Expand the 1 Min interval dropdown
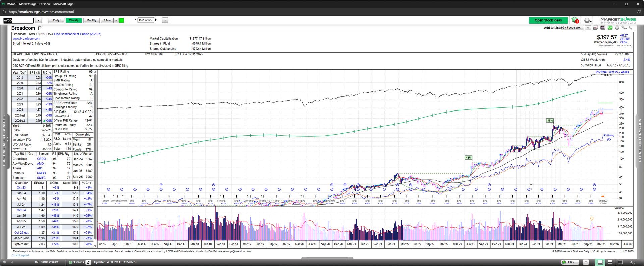Viewport: 644px width, 266px height. (116, 20)
